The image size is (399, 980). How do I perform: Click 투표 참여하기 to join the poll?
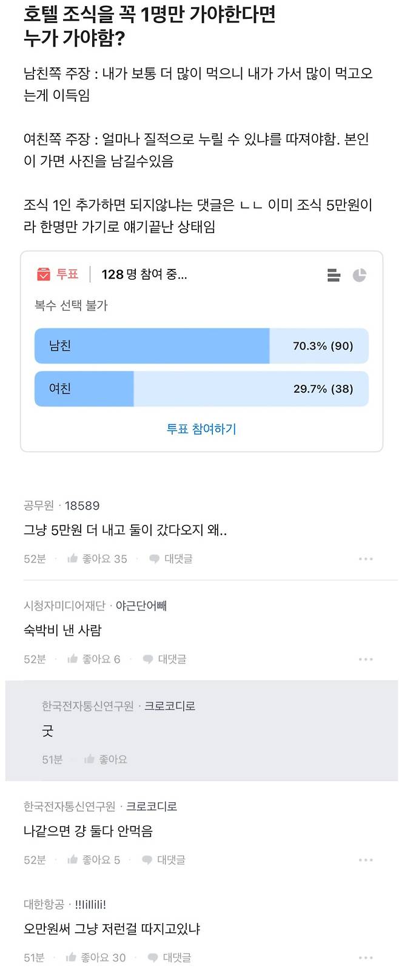click(x=201, y=429)
